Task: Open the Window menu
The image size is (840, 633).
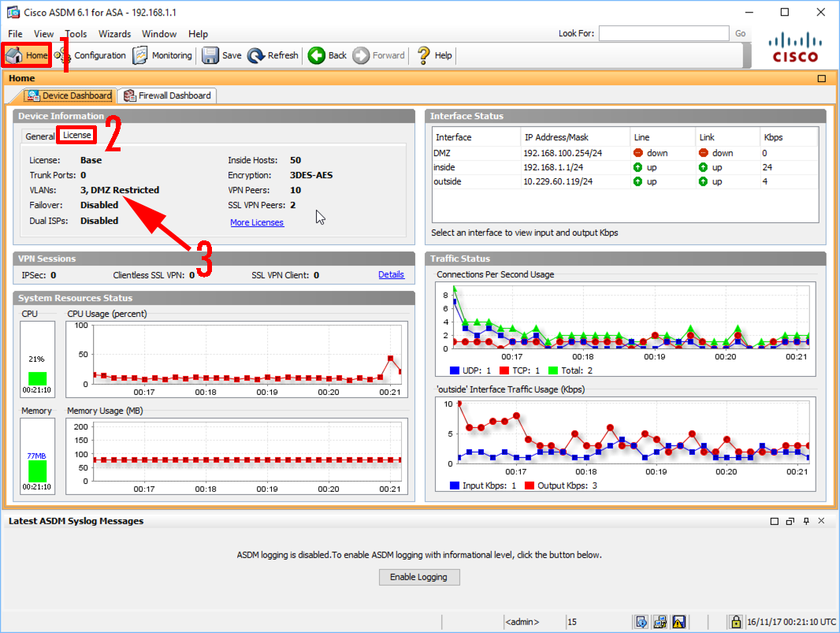Action: point(159,34)
